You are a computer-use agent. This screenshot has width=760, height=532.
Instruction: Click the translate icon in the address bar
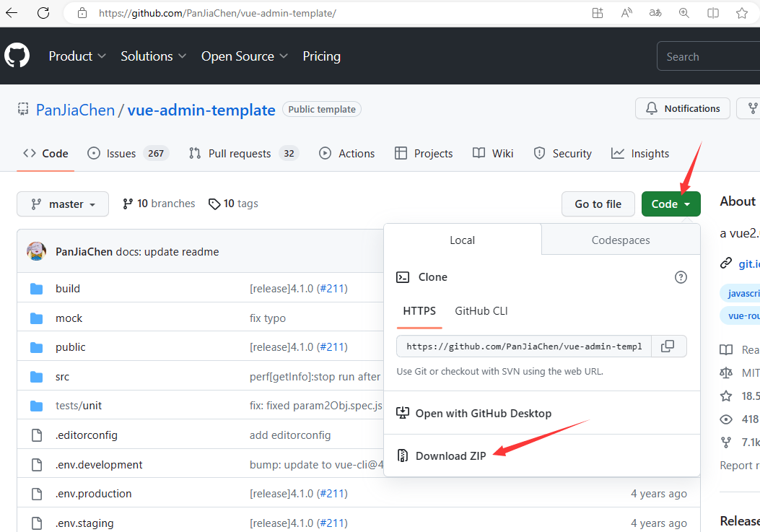[655, 13]
